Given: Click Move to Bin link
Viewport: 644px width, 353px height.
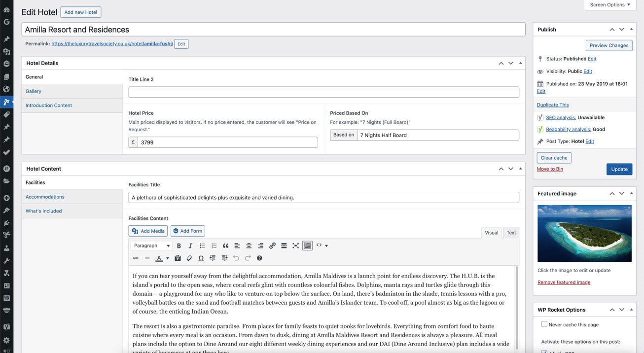Looking at the screenshot, I should (550, 169).
